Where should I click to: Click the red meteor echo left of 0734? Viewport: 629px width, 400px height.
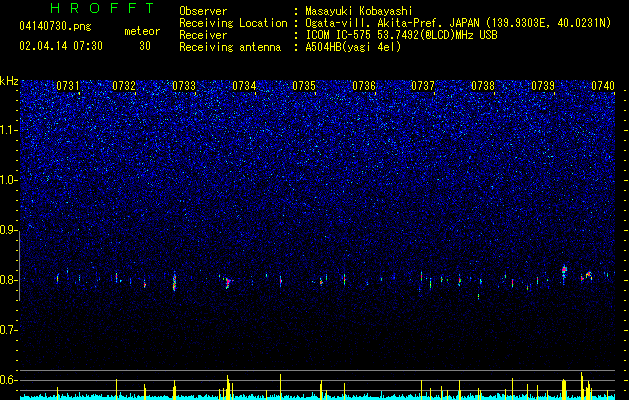(x=227, y=282)
